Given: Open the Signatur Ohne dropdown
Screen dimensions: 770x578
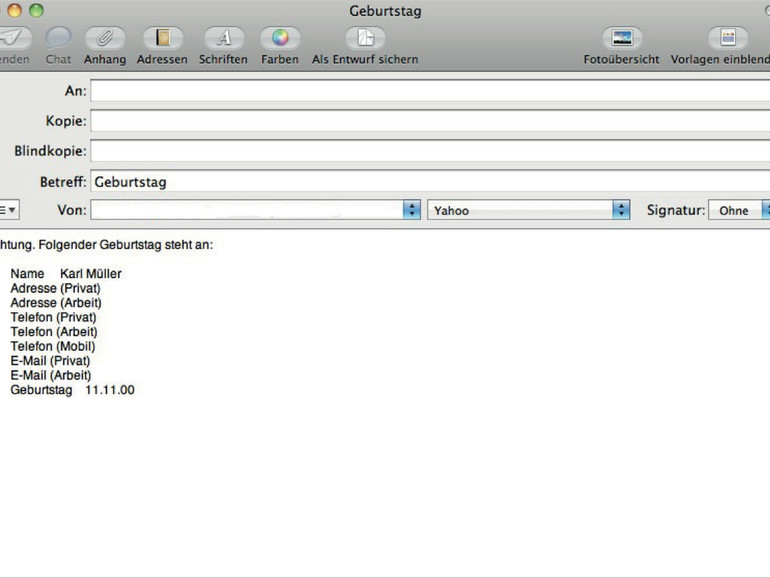Looking at the screenshot, I should tap(739, 210).
